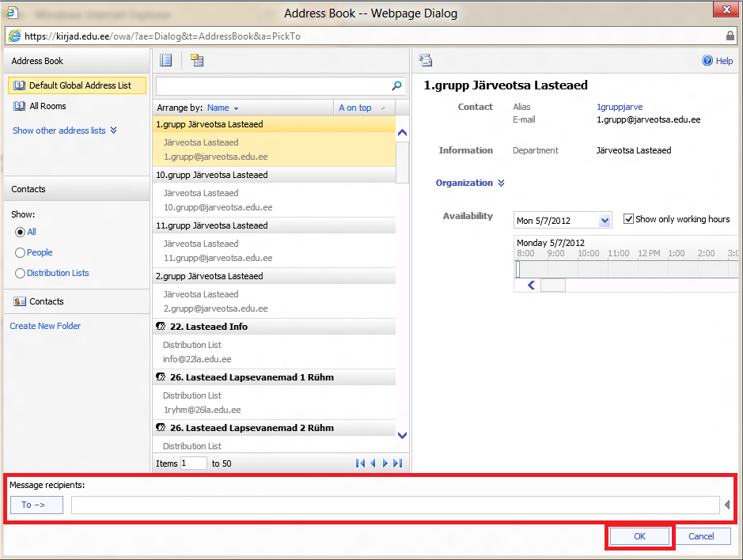743x560 pixels.
Task: Click the address book search field
Action: (274, 85)
